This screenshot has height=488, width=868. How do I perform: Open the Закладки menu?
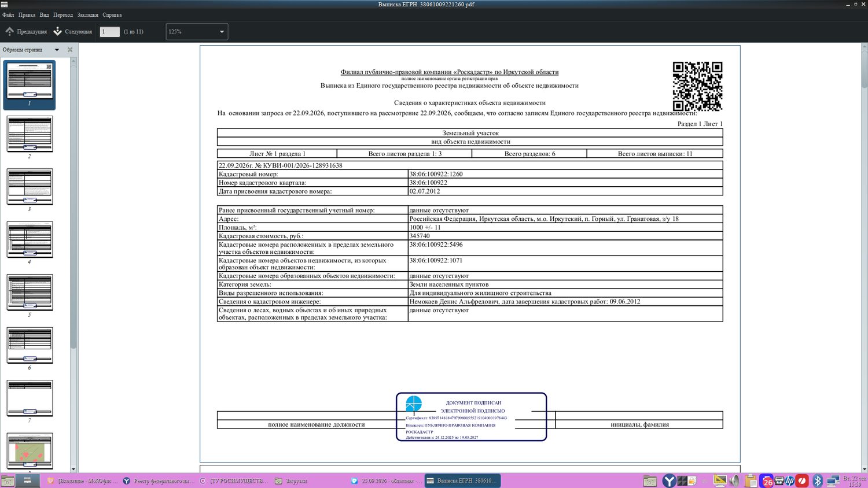pyautogui.click(x=88, y=14)
